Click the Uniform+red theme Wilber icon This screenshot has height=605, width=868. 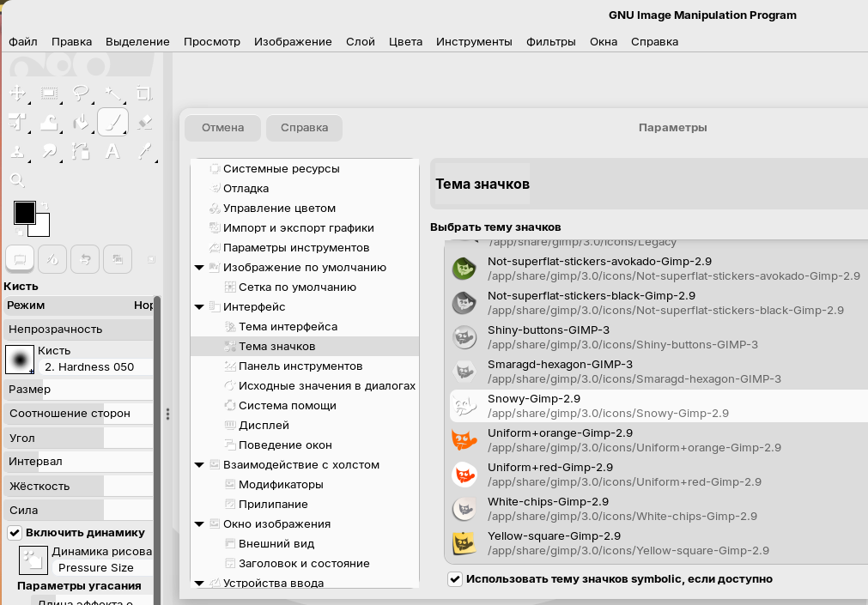464,475
